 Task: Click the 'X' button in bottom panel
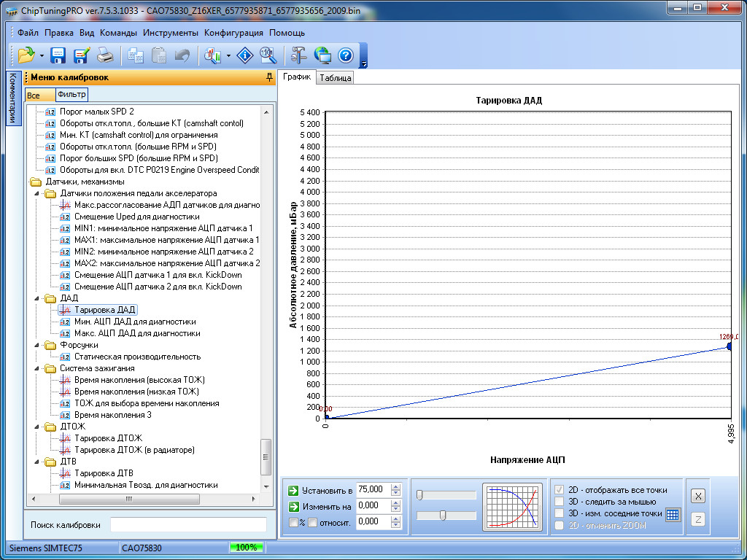pyautogui.click(x=698, y=496)
